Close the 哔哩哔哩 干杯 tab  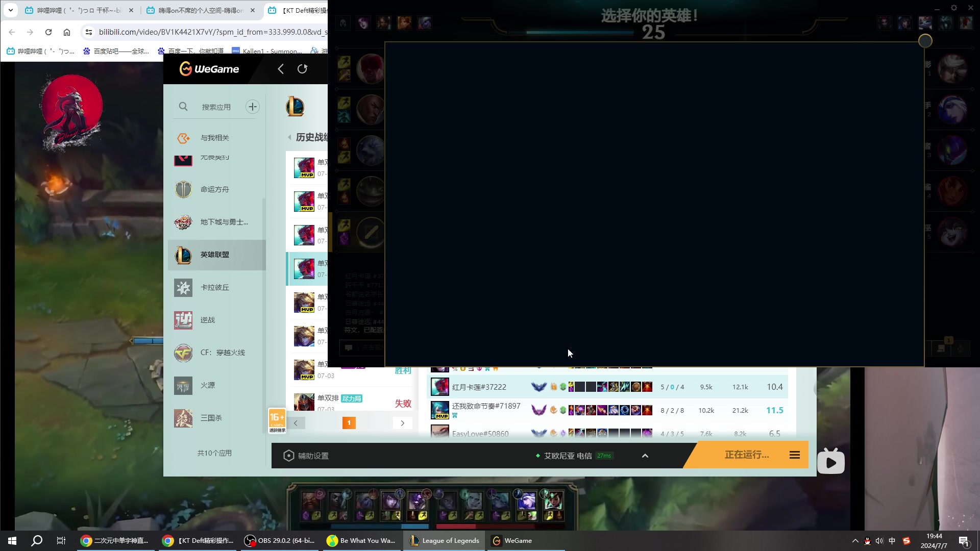click(x=131, y=10)
